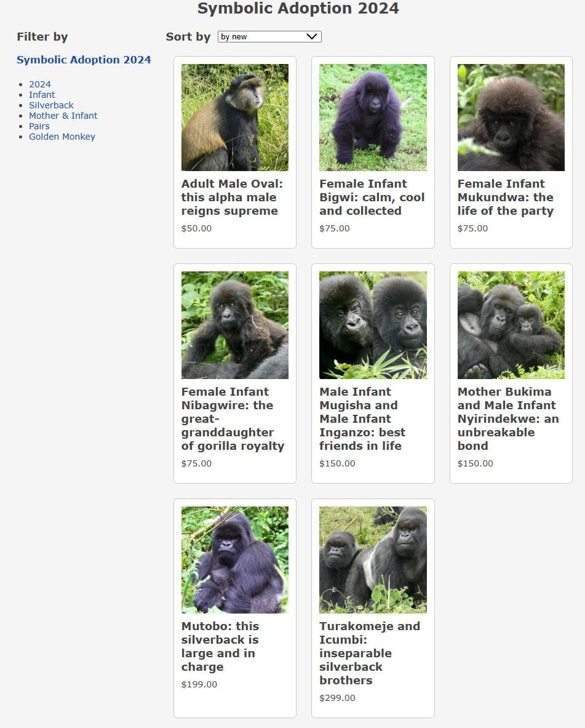This screenshot has height=728, width=585.
Task: Open Female Infant Bigwi product title
Action: 372,198
